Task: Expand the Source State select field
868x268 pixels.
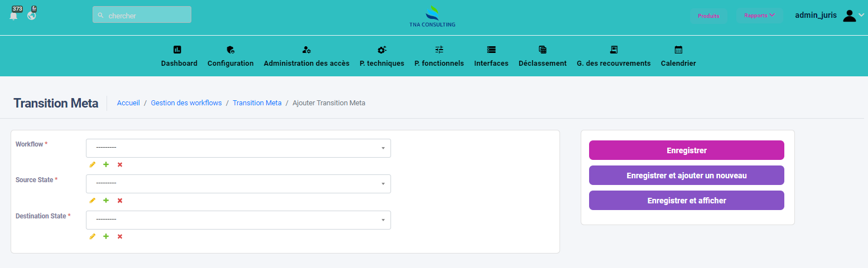Action: (x=238, y=184)
